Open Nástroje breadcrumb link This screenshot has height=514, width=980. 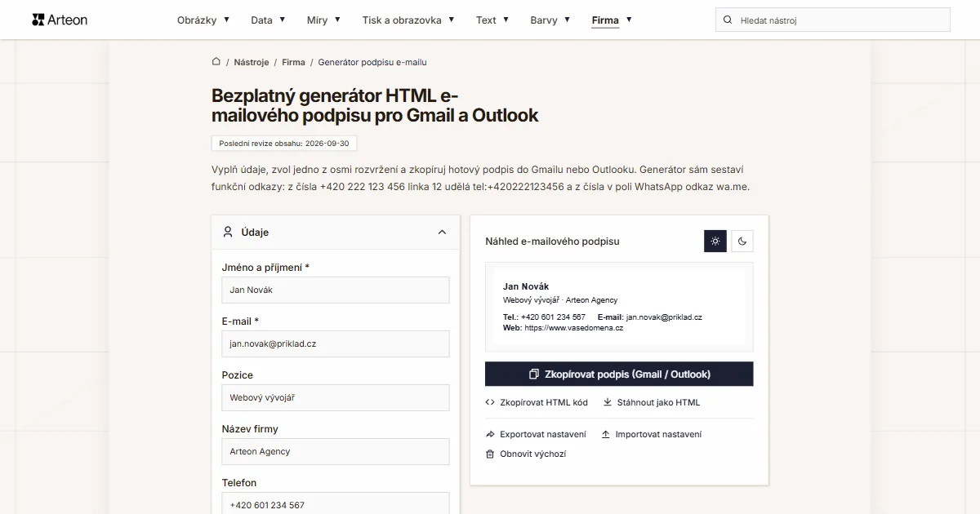252,62
